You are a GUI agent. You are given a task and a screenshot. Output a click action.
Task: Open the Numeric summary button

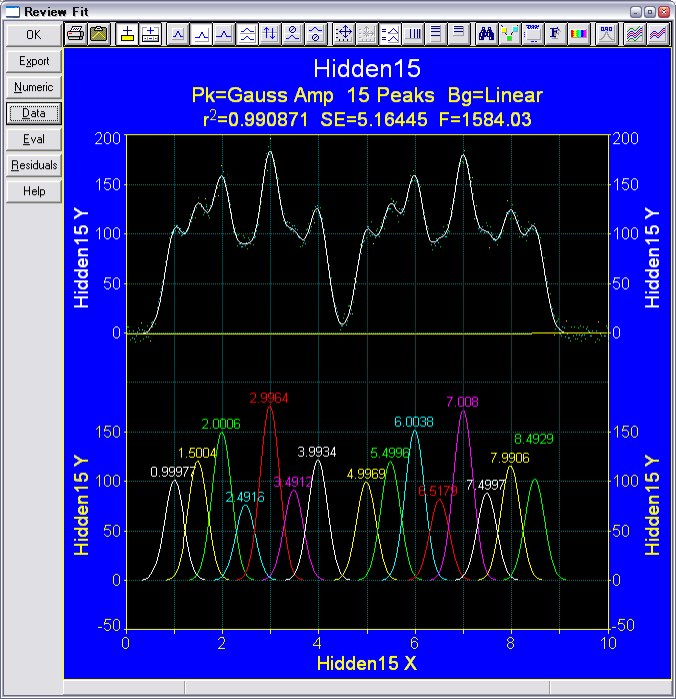pyautogui.click(x=34, y=87)
